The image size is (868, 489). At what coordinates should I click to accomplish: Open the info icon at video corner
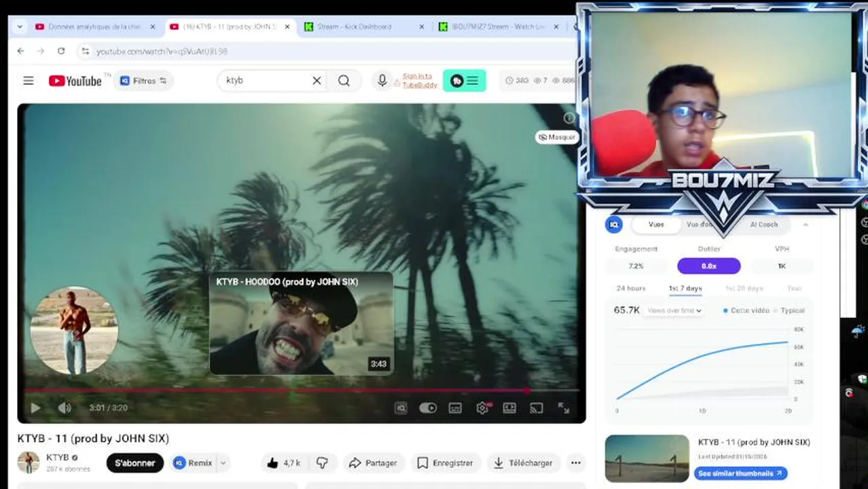pos(569,118)
